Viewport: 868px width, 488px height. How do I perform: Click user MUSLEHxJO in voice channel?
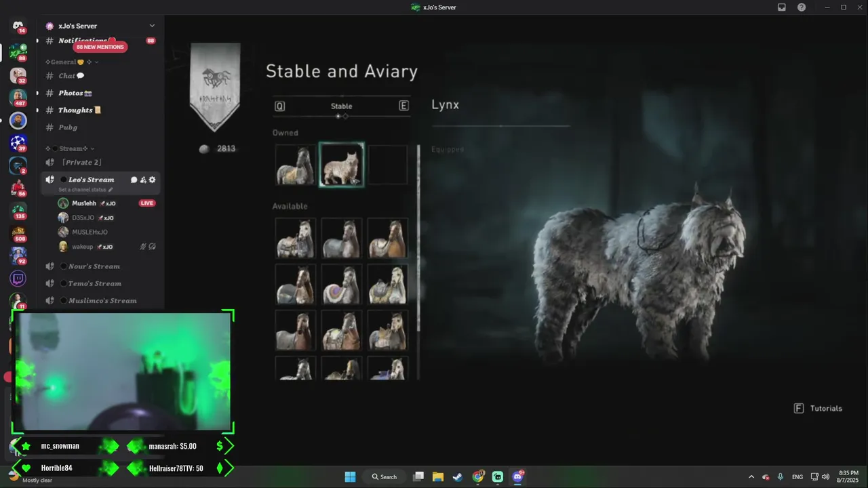pos(90,232)
